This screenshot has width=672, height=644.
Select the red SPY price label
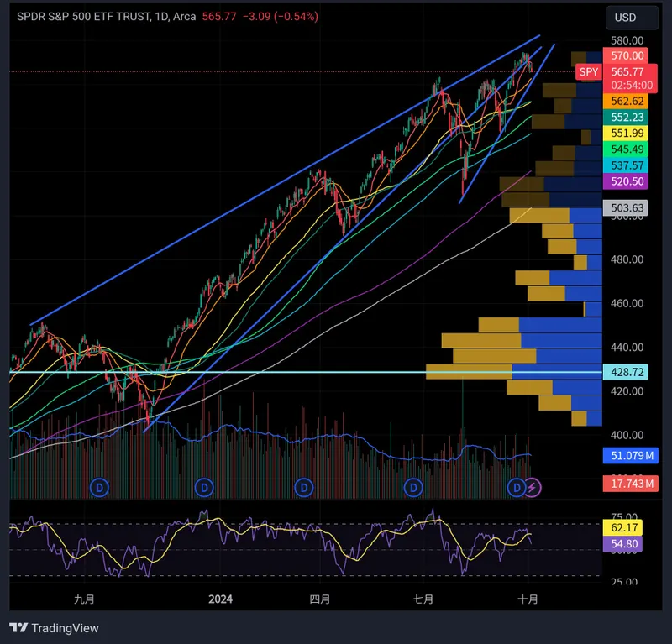point(589,72)
